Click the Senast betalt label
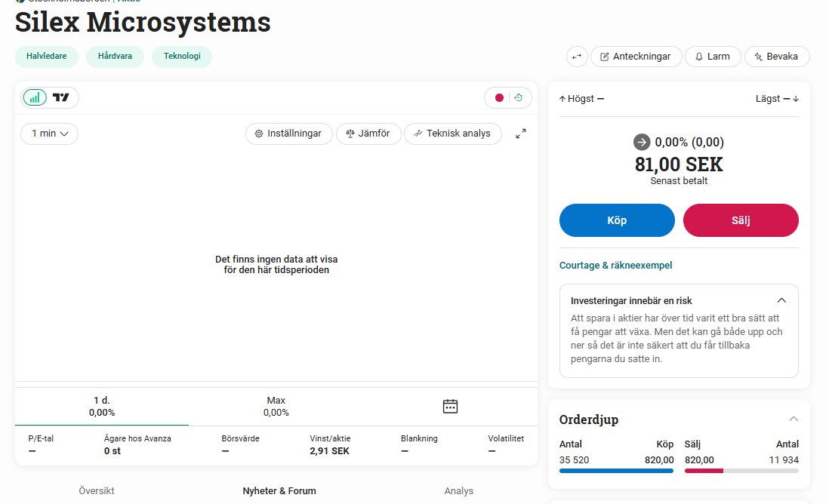The height and width of the screenshot is (504, 829). 679,180
